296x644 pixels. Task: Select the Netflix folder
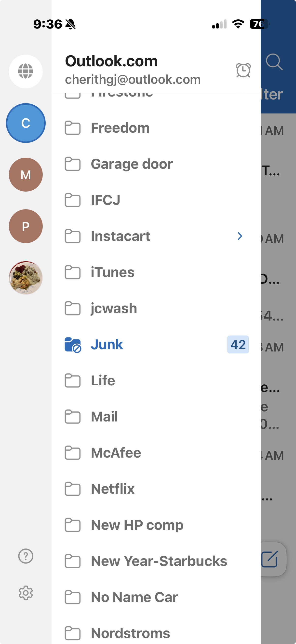click(x=156, y=489)
